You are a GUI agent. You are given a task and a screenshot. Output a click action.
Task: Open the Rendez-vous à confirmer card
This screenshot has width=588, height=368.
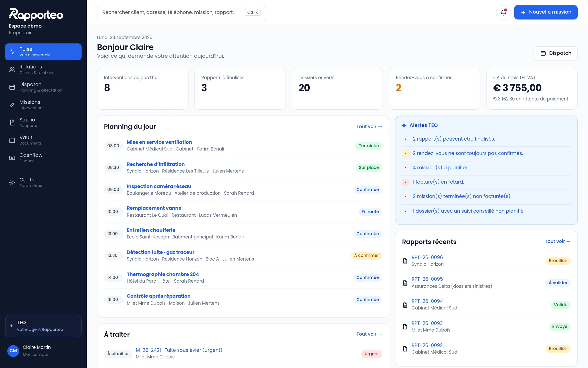(x=434, y=89)
